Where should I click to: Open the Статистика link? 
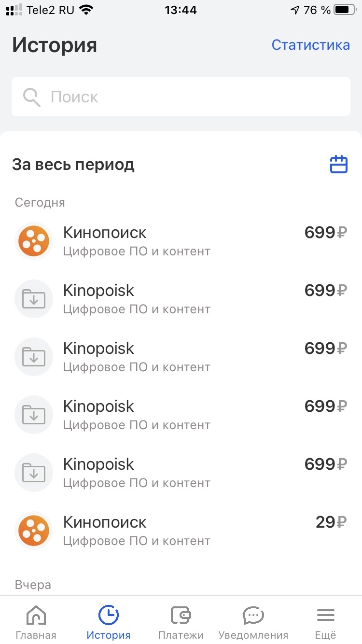(310, 45)
